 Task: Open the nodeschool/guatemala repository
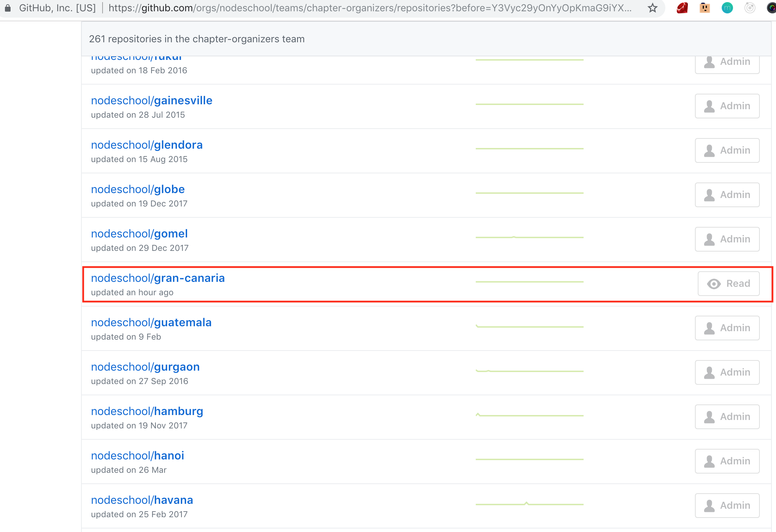click(x=152, y=322)
